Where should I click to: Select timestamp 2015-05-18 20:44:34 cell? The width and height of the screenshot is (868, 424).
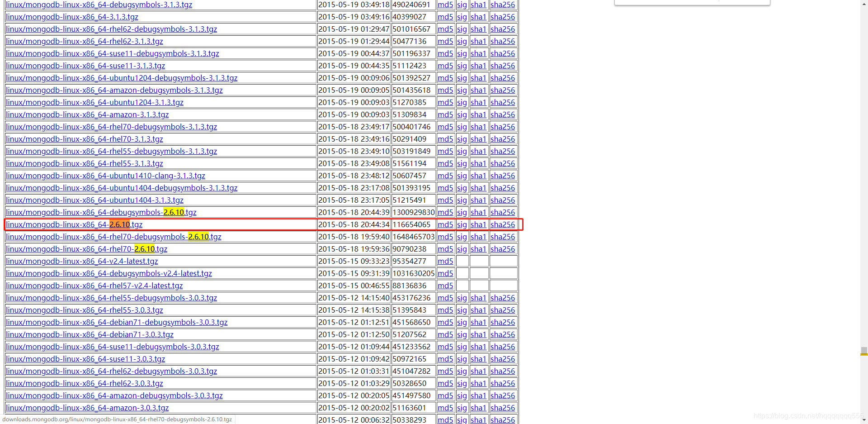354,224
